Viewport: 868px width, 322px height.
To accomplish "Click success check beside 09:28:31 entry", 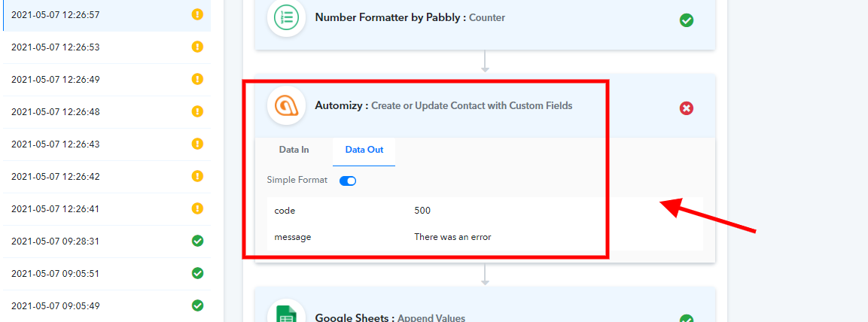I will [198, 241].
